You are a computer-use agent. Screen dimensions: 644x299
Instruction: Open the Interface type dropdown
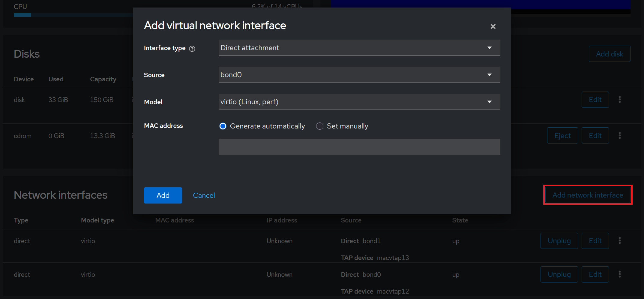click(359, 48)
